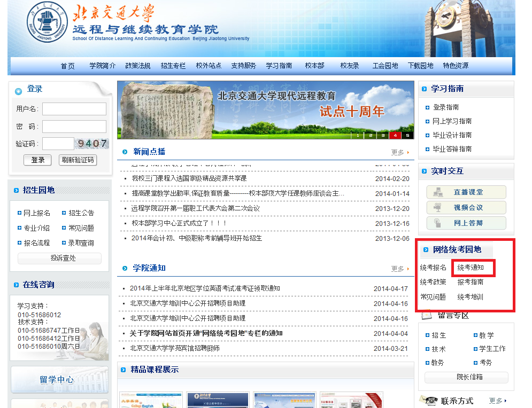Open the 直播课堂 live classroom button

point(466,192)
